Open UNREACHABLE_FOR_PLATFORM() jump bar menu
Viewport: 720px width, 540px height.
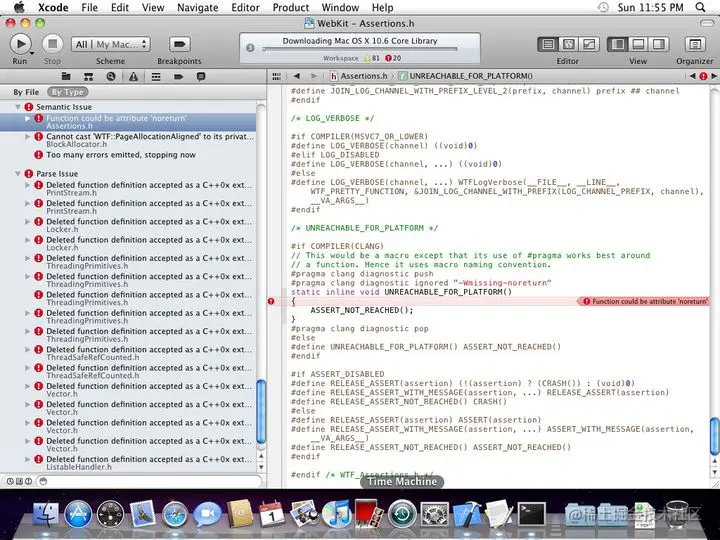click(x=466, y=76)
